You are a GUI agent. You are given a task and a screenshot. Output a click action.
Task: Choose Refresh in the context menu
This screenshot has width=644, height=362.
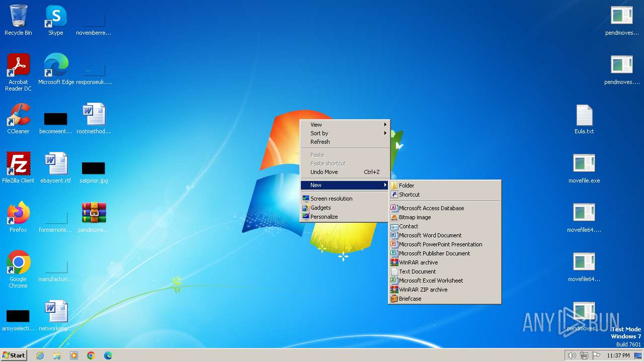(345, 142)
